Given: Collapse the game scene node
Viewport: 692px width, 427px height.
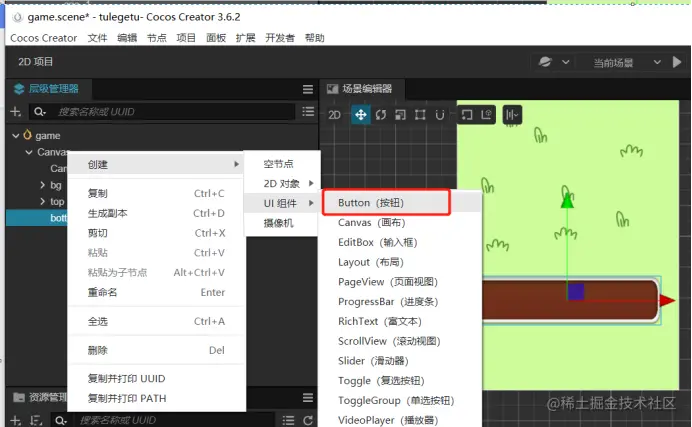Looking at the screenshot, I should 15,135.
